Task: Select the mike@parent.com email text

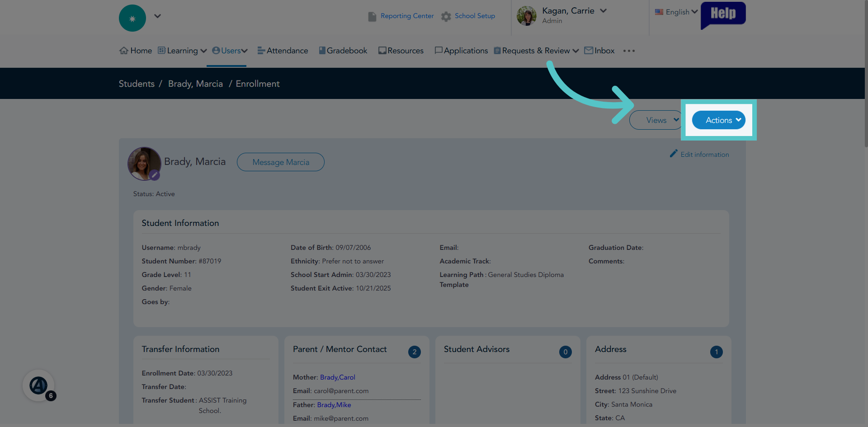Action: (341, 418)
